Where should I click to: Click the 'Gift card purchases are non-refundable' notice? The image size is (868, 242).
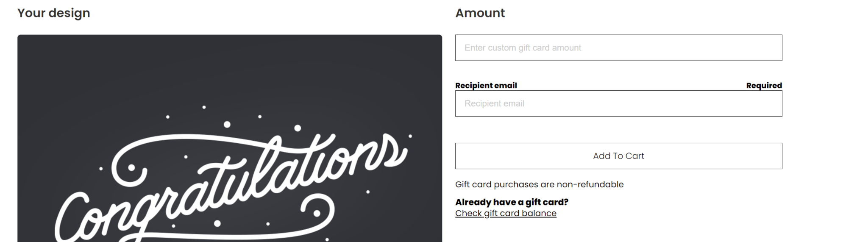[539, 184]
